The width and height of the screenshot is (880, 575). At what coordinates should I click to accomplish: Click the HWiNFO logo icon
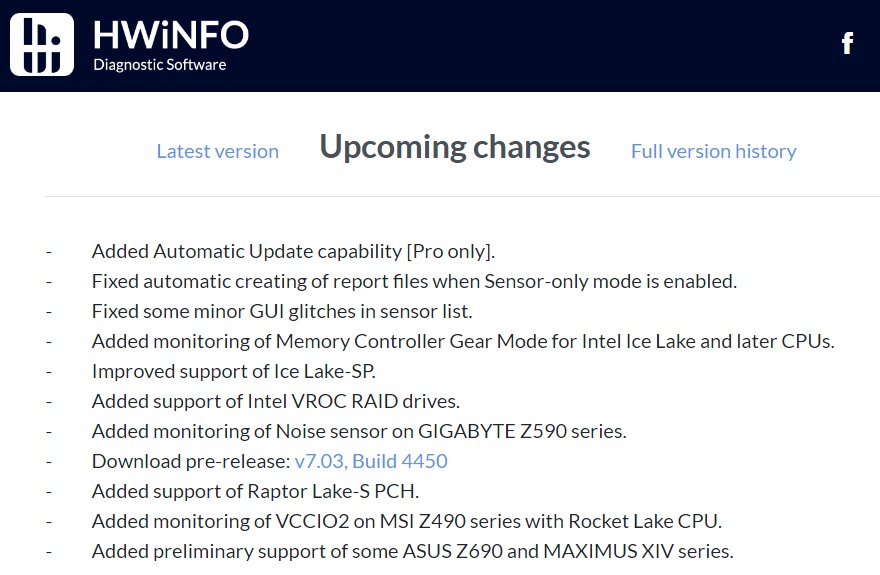tap(42, 44)
